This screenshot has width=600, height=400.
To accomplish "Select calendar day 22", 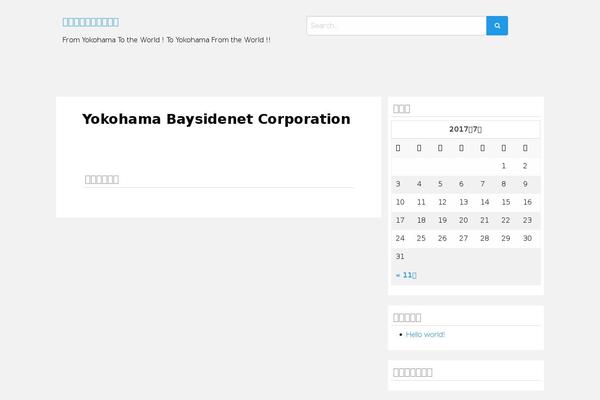I will (506, 220).
